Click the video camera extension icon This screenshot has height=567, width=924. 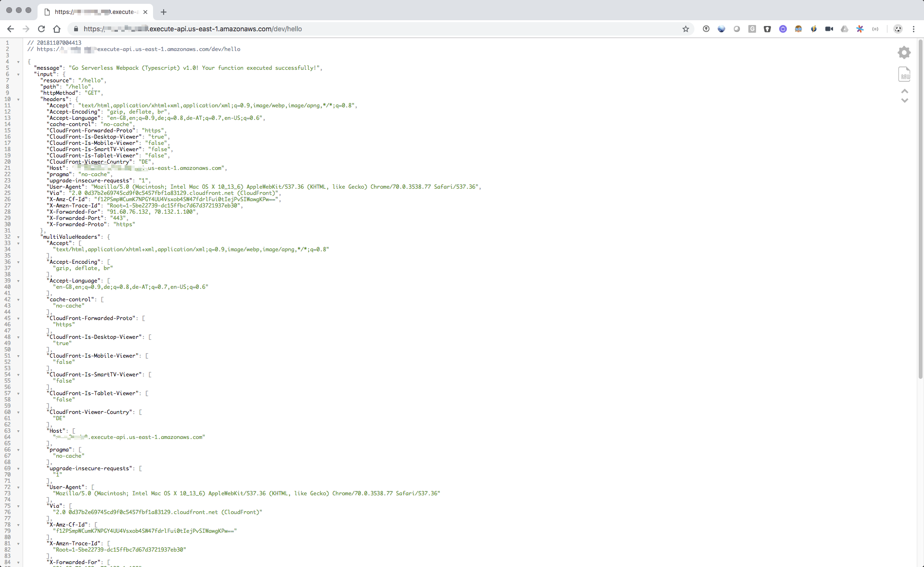click(x=829, y=29)
